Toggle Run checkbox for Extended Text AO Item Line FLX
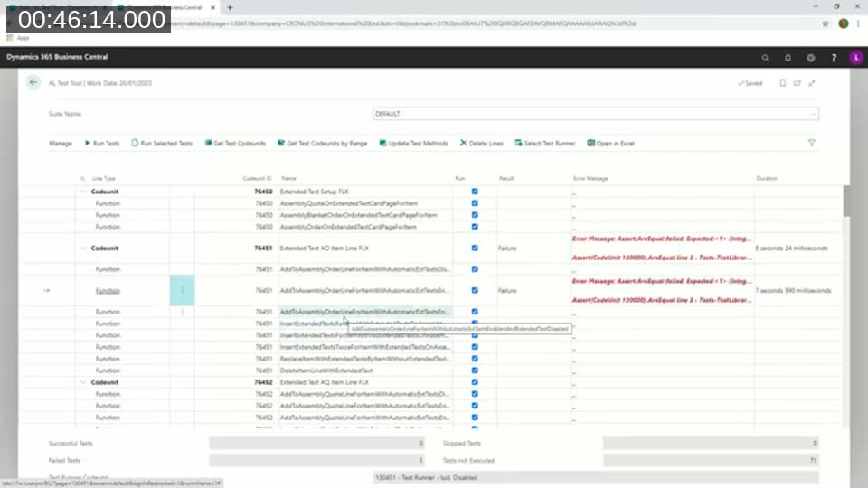The width and height of the screenshot is (868, 488). (x=475, y=248)
